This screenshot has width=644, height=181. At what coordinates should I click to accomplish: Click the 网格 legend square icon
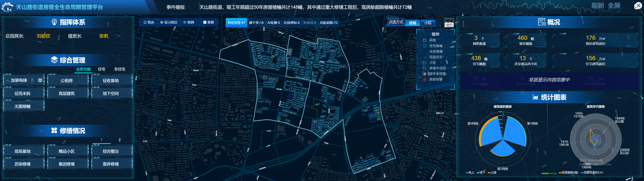[424, 40]
